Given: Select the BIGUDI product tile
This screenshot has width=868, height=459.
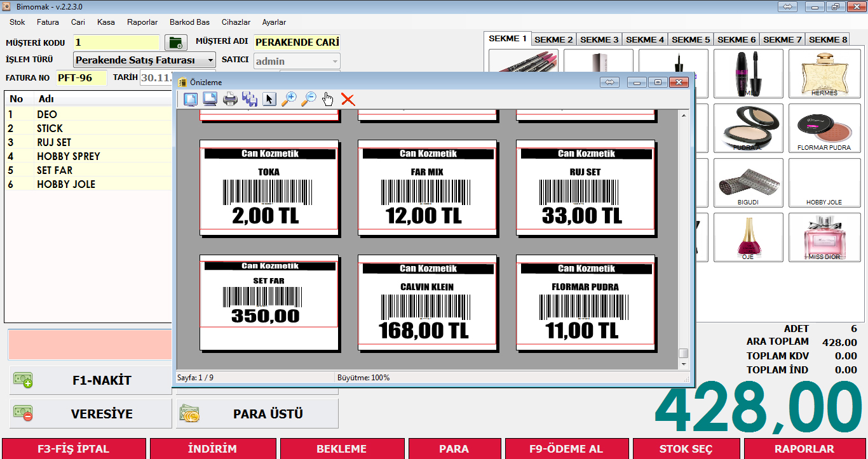Looking at the screenshot, I should (749, 182).
